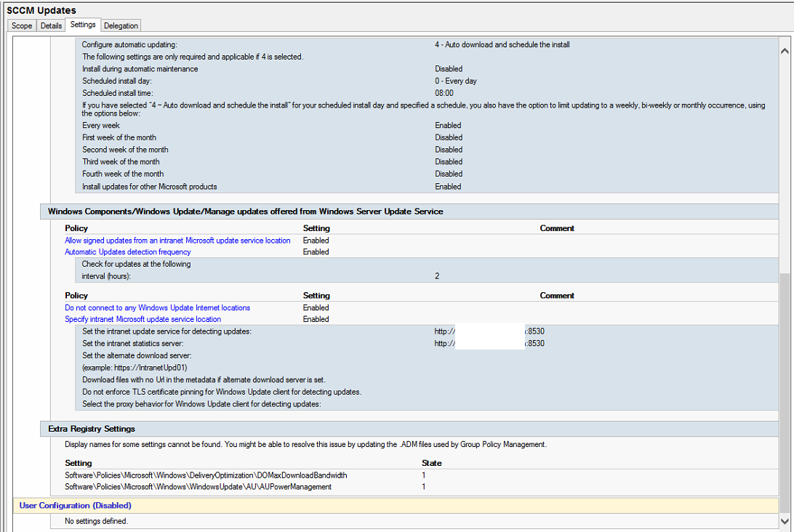794x532 pixels.
Task: Select 'Select the proxy behavior for Windows Update client' text
Action: [201, 404]
